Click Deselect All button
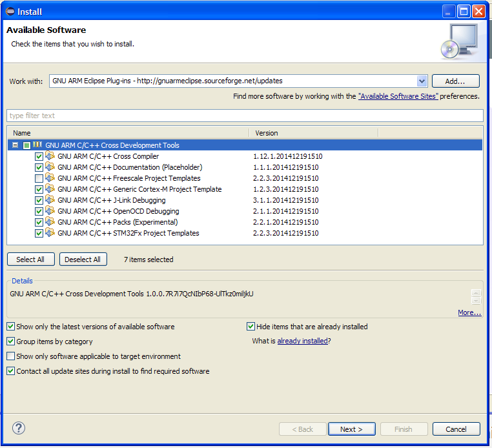The image size is (492, 448). pyautogui.click(x=83, y=260)
